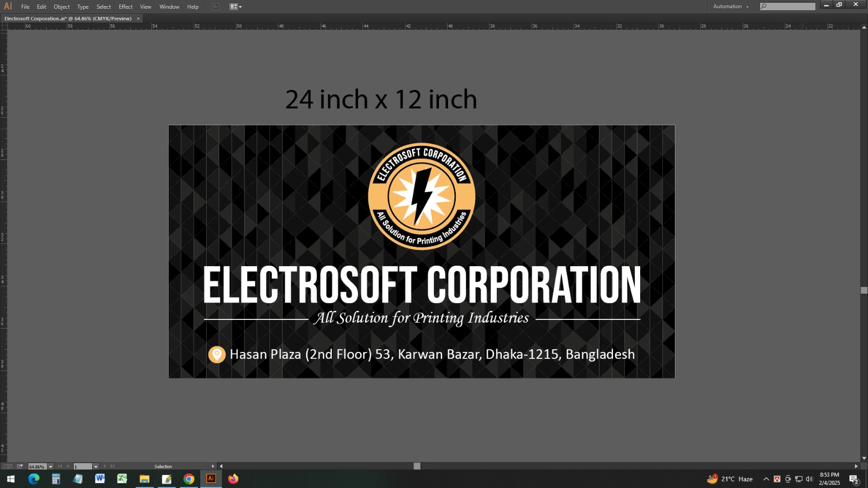
Task: Open network settings tray icon
Action: click(x=799, y=479)
